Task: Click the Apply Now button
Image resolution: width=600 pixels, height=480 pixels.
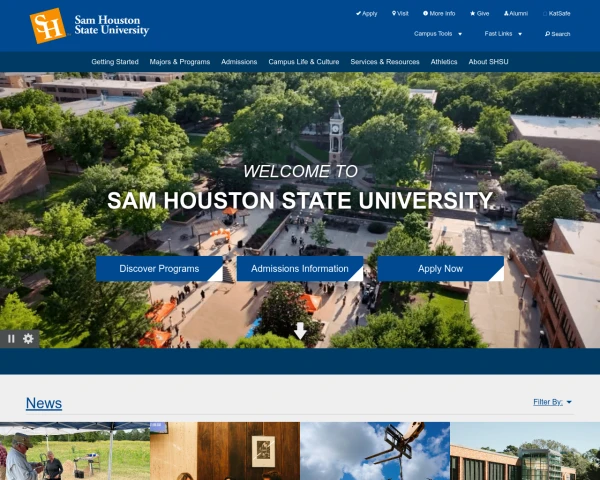Action: [x=440, y=269]
